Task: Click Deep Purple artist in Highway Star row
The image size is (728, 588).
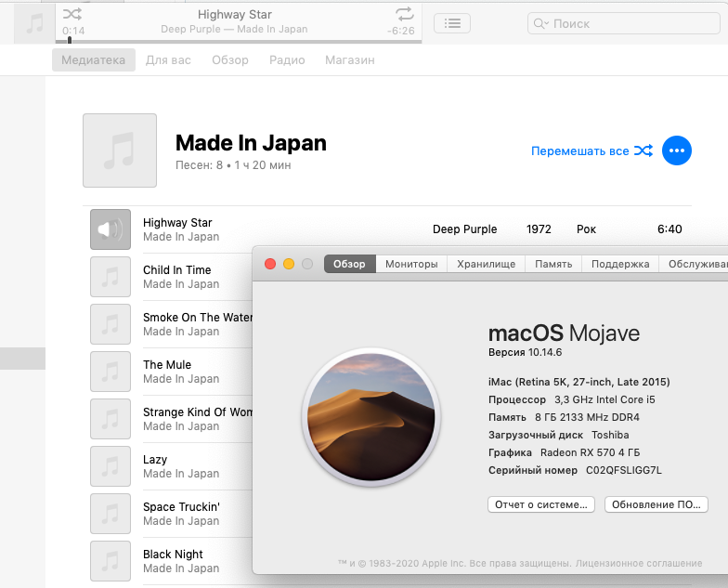Action: [464, 229]
